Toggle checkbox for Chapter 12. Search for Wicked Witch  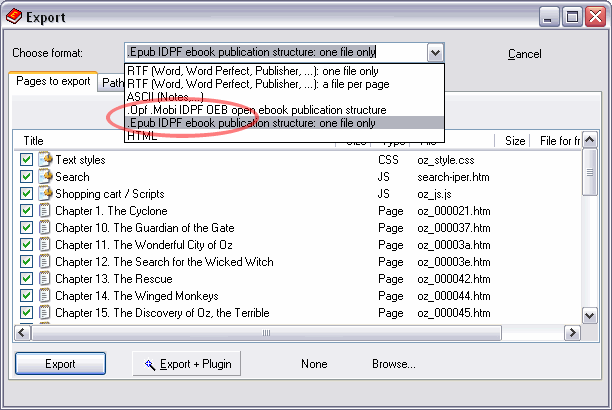[26, 262]
